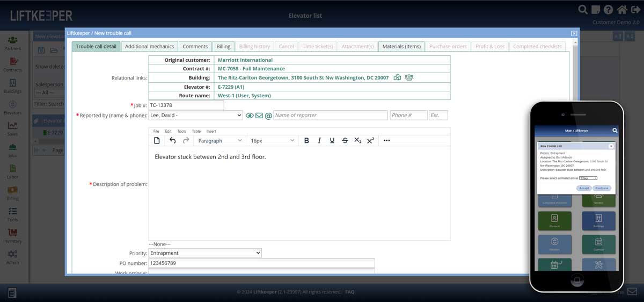Click the Postpone button on the phone
Image resolution: width=644 pixels, height=302 pixels.
pyautogui.click(x=602, y=188)
